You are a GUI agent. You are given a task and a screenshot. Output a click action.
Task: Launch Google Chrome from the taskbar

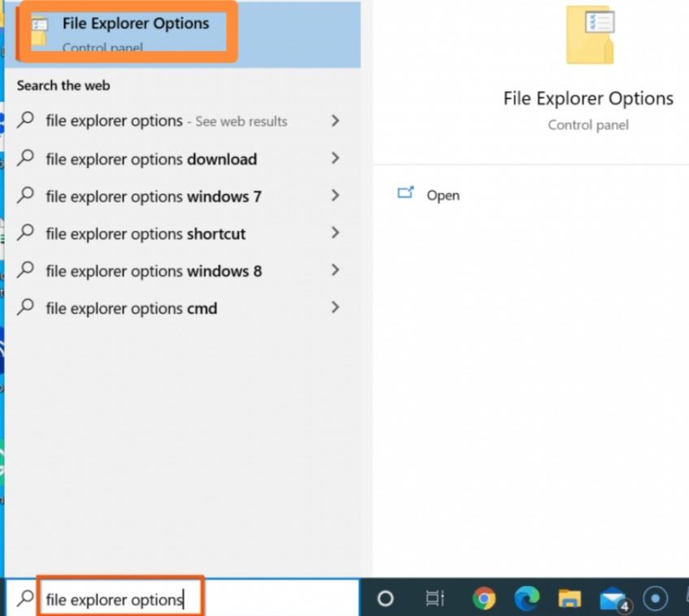pyautogui.click(x=483, y=598)
